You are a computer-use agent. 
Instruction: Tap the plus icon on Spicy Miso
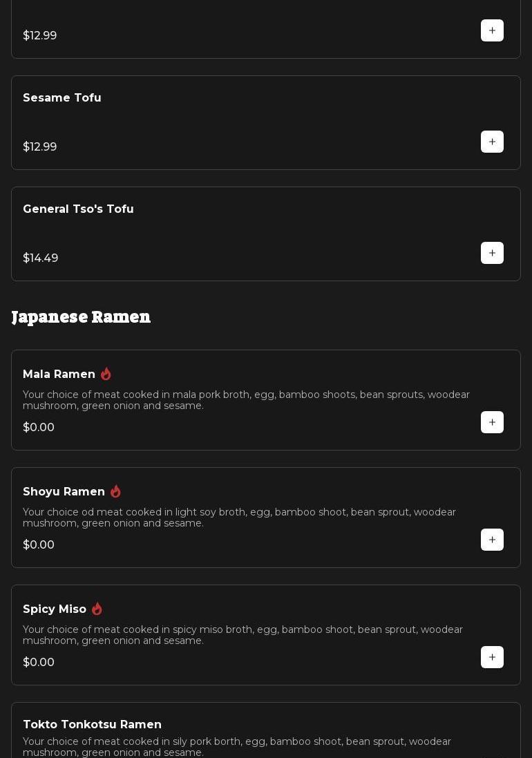point(492,657)
